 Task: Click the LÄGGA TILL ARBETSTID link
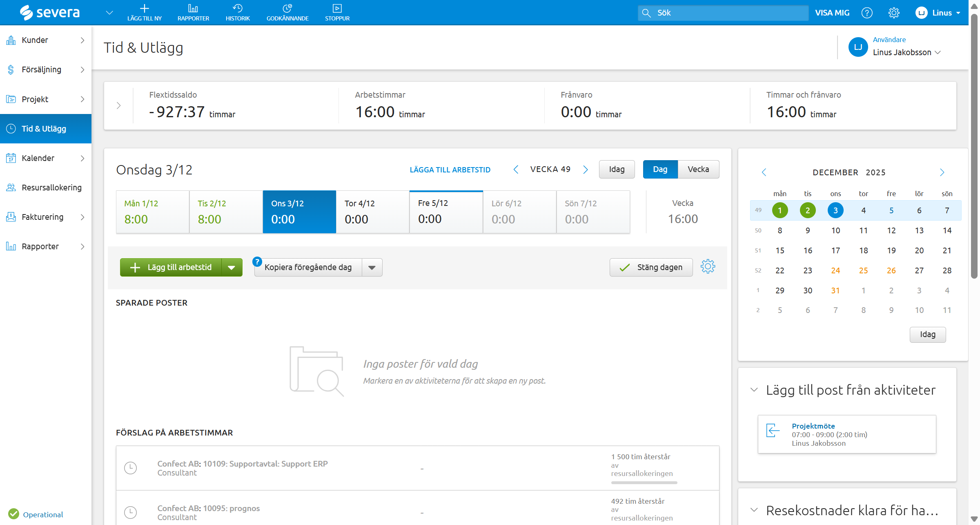point(450,170)
